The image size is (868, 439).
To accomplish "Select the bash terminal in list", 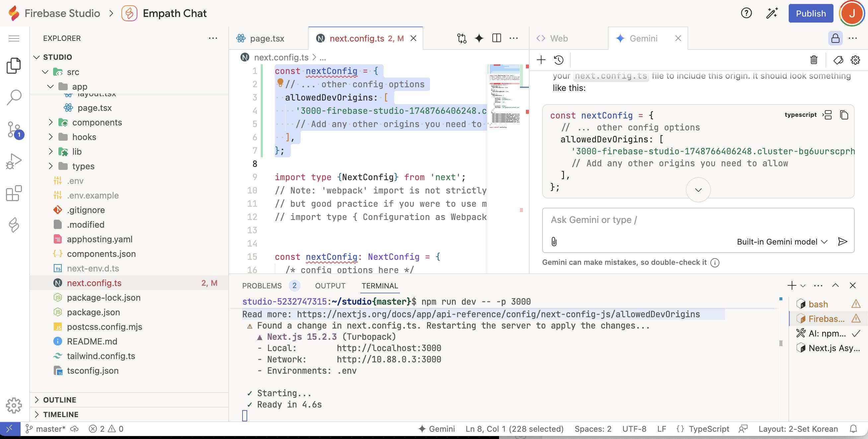I will pos(818,304).
